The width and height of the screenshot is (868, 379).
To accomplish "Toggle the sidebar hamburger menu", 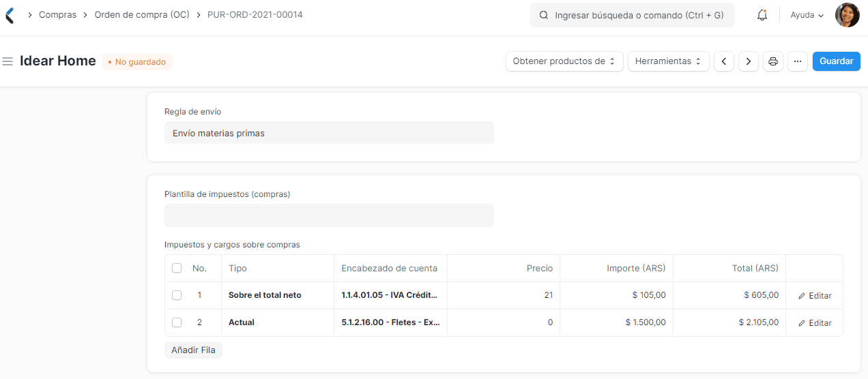I will coord(8,61).
